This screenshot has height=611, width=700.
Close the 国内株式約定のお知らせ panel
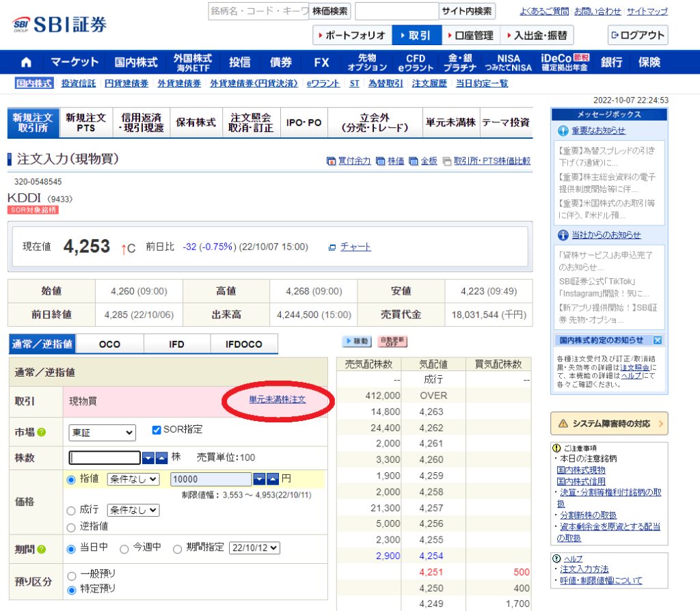(656, 340)
